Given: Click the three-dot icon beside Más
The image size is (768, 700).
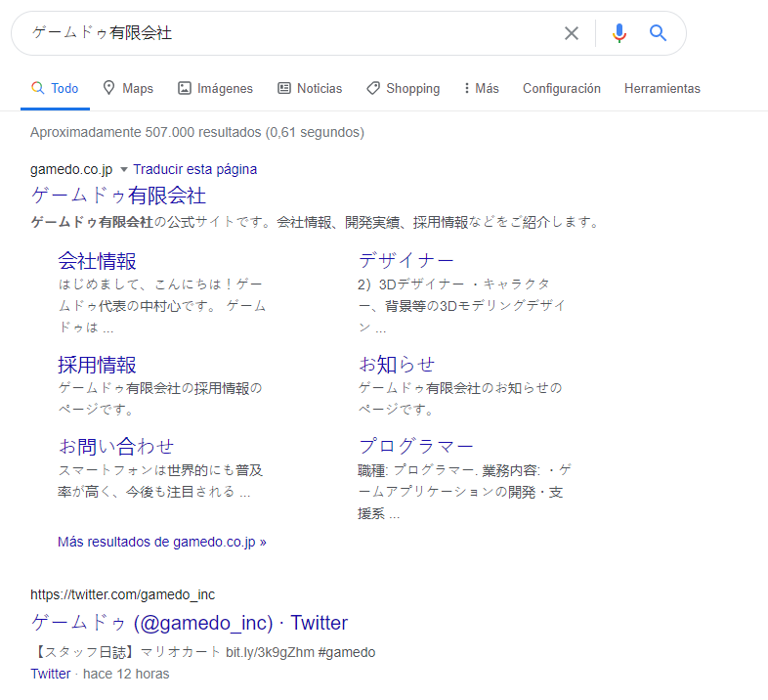Looking at the screenshot, I should (466, 88).
